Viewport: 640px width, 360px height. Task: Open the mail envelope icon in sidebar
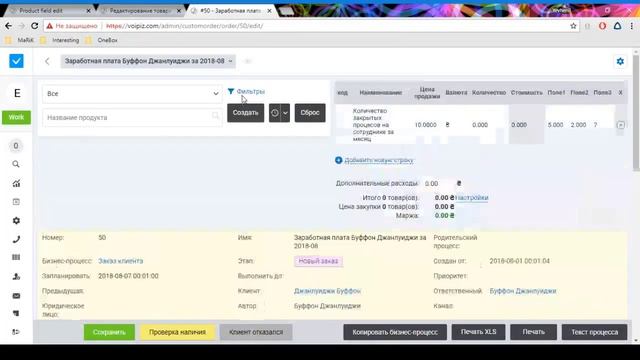click(x=16, y=296)
